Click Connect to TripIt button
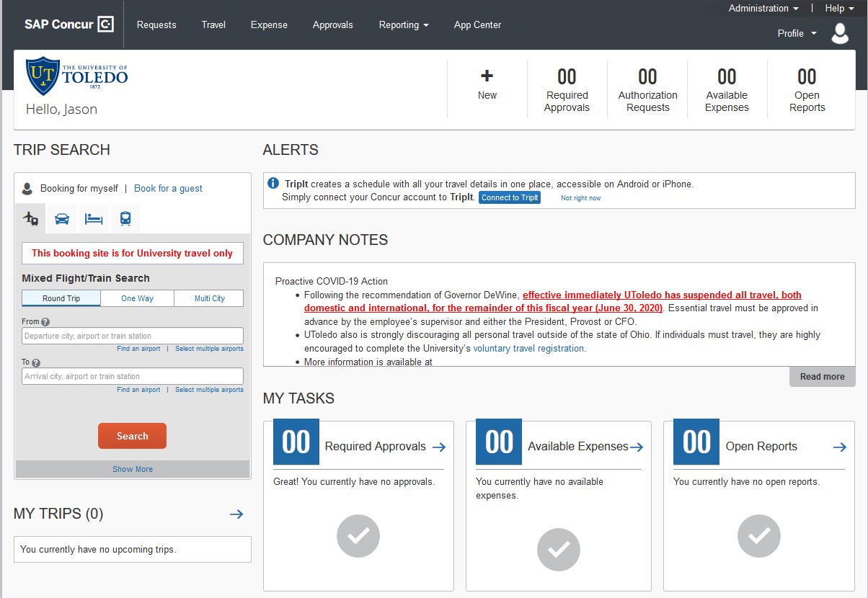Screen dimensions: 868x598 pos(510,197)
